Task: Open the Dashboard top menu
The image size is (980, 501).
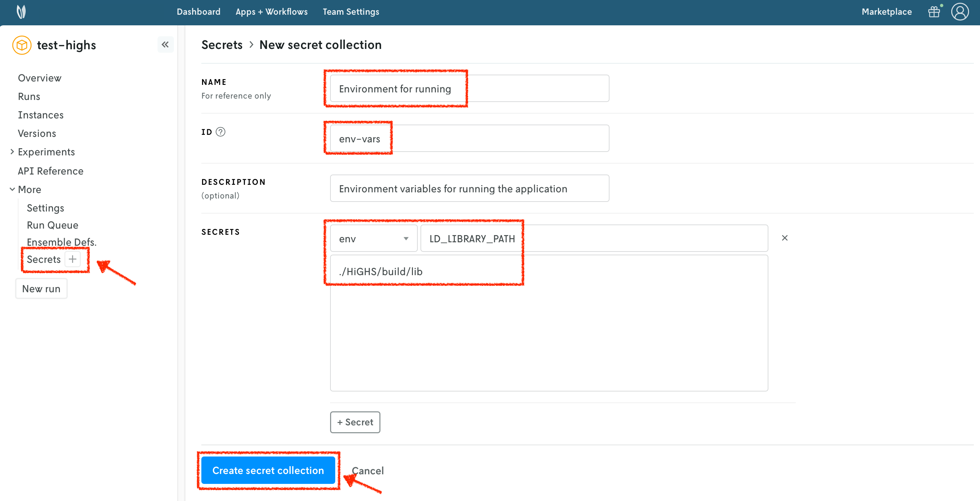Action: [x=198, y=12]
